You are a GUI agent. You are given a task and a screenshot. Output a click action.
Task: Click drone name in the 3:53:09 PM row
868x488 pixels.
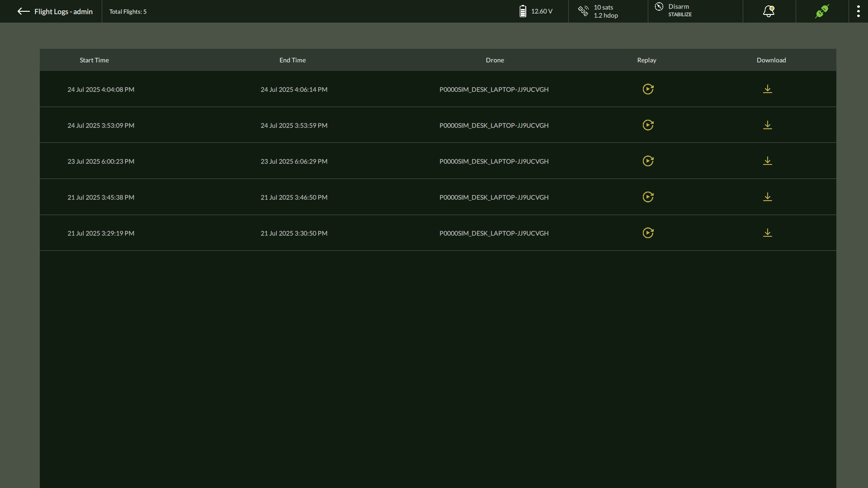pos(494,126)
